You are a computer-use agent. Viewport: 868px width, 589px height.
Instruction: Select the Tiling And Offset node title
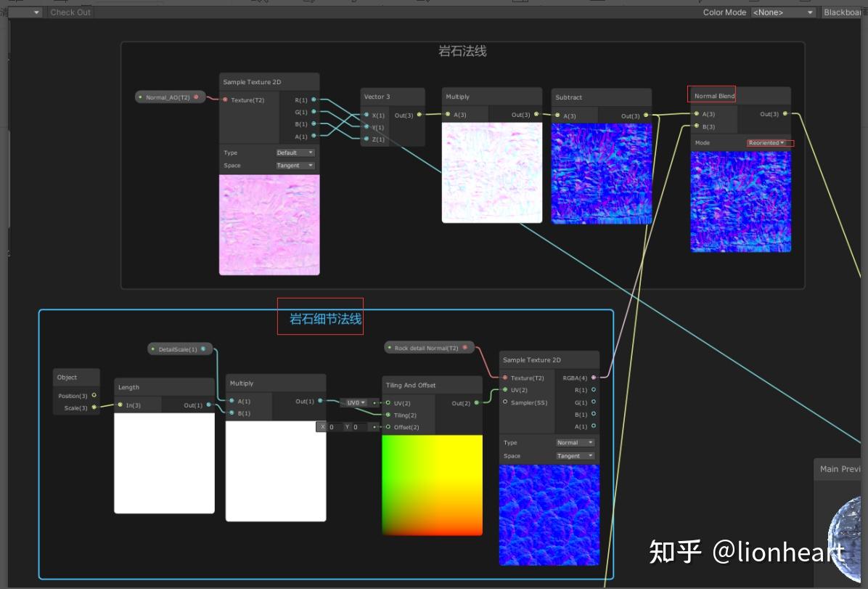point(410,385)
